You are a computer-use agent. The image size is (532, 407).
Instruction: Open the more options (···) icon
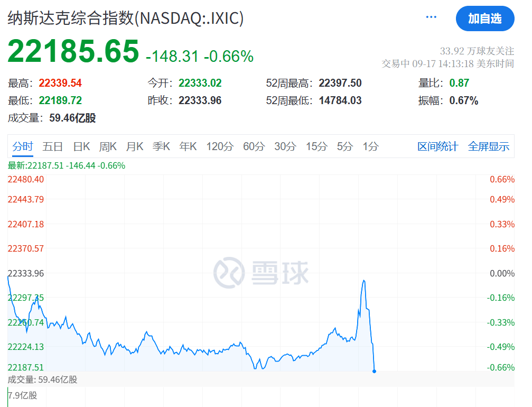(431, 17)
